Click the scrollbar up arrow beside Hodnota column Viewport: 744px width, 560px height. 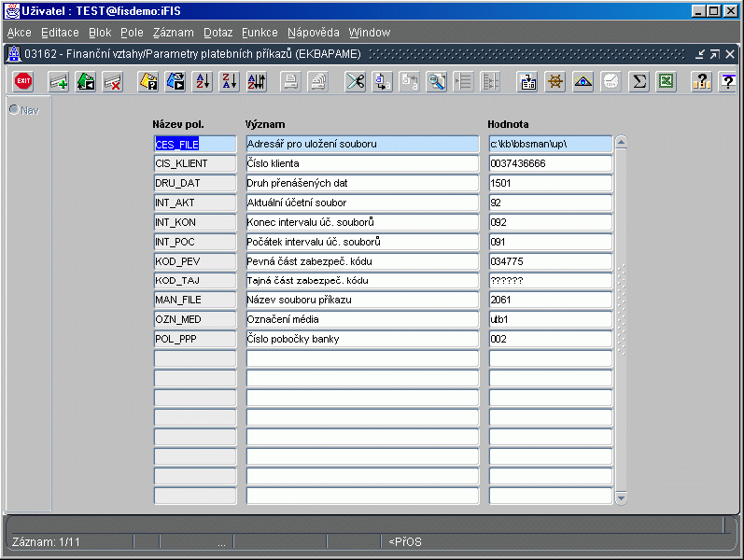(621, 143)
